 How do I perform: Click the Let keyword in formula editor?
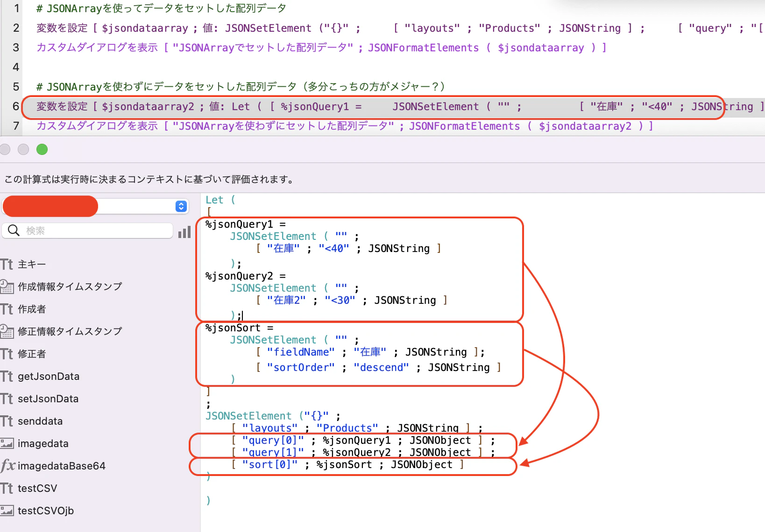[214, 200]
